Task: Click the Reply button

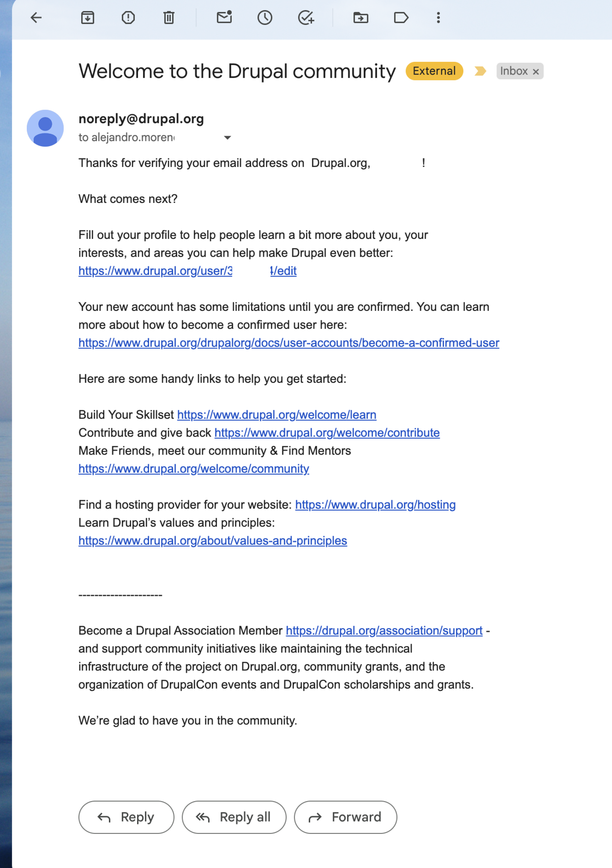Action: pyautogui.click(x=126, y=817)
